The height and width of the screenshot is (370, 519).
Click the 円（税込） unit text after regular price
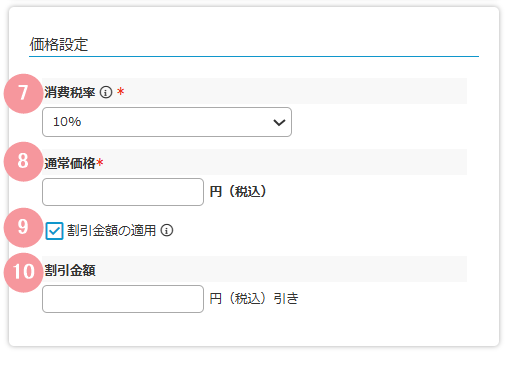point(238,192)
